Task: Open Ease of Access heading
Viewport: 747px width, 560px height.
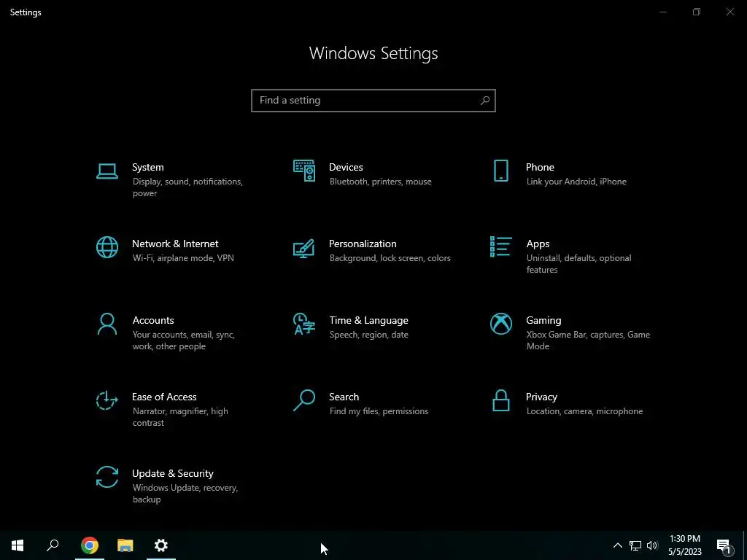Action: [164, 397]
